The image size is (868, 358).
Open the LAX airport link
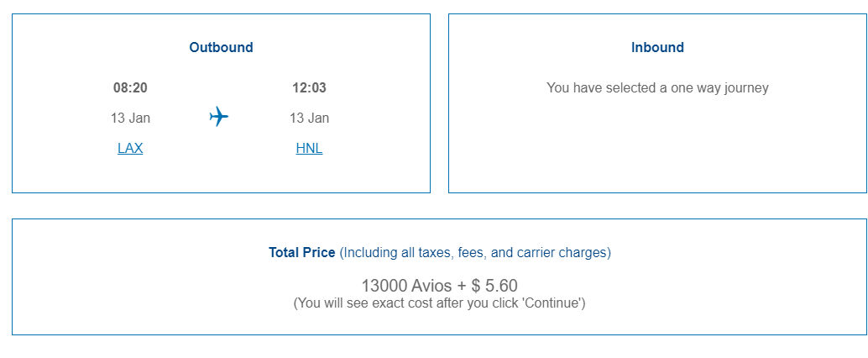(130, 148)
